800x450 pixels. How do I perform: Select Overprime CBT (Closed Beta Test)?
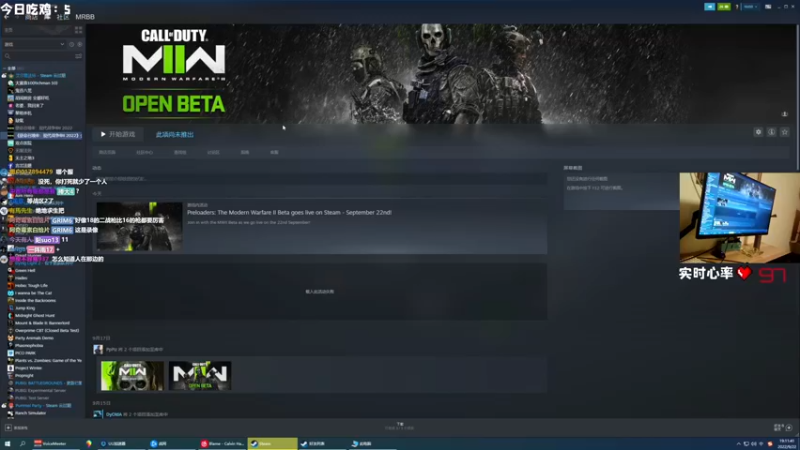[x=46, y=331]
